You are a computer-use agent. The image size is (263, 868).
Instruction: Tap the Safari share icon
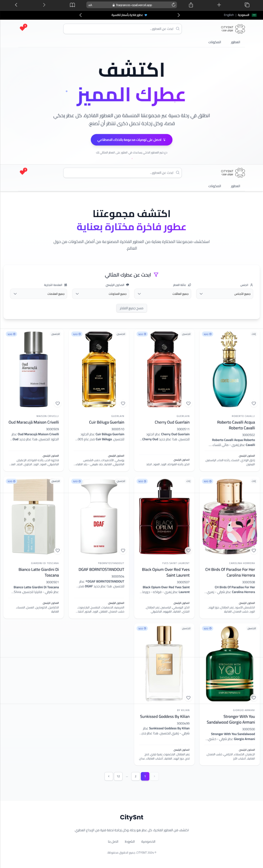point(191,5)
